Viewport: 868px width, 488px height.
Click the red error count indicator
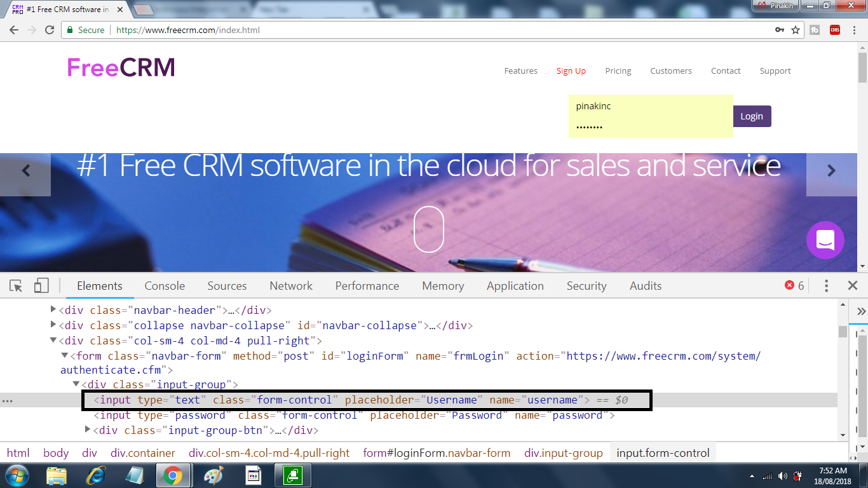pos(794,286)
